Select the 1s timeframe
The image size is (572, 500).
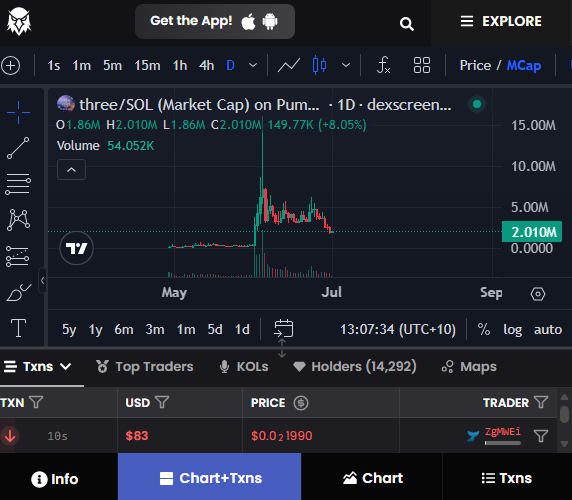click(x=54, y=66)
